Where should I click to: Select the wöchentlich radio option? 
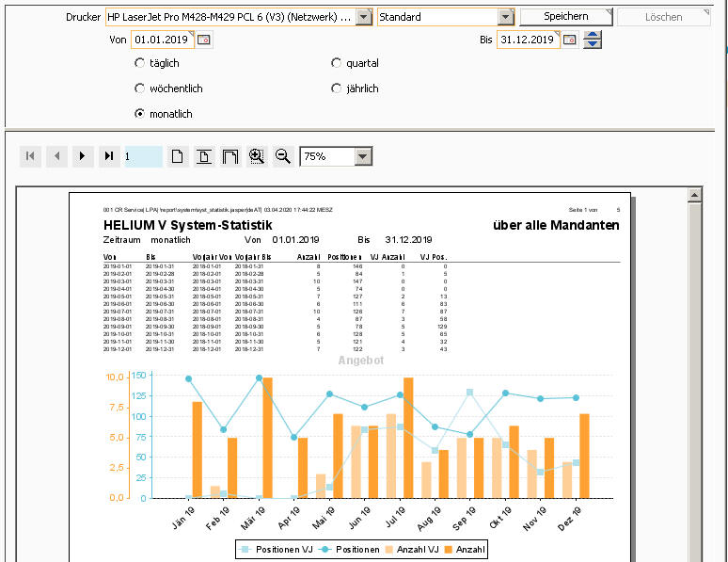(x=140, y=88)
